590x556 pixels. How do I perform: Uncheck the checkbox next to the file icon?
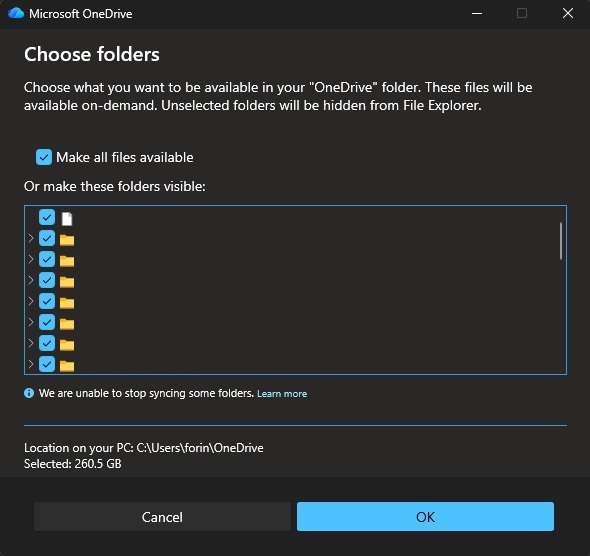(47, 217)
